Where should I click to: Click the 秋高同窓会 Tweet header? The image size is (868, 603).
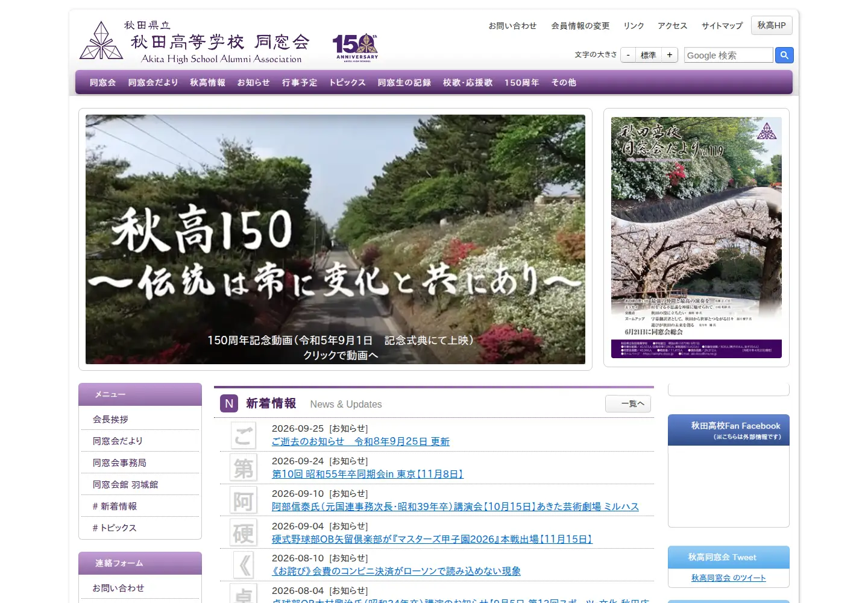(x=729, y=557)
